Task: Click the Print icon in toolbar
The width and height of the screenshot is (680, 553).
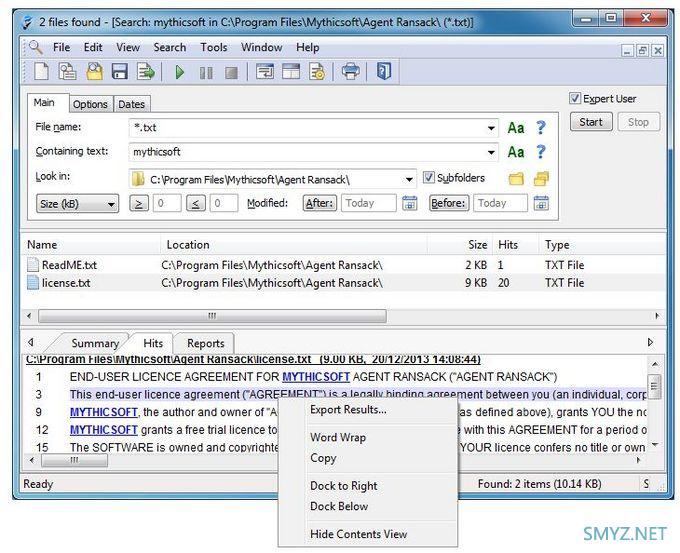Action: [350, 72]
